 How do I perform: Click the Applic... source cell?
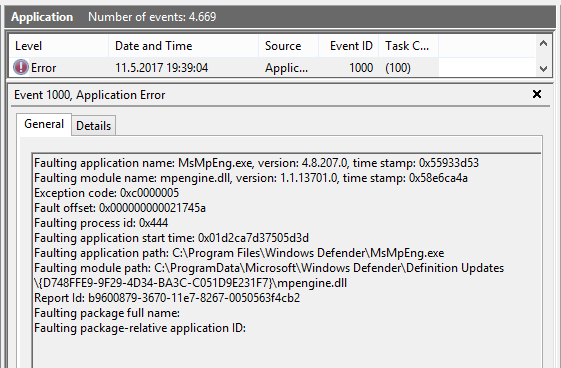286,68
